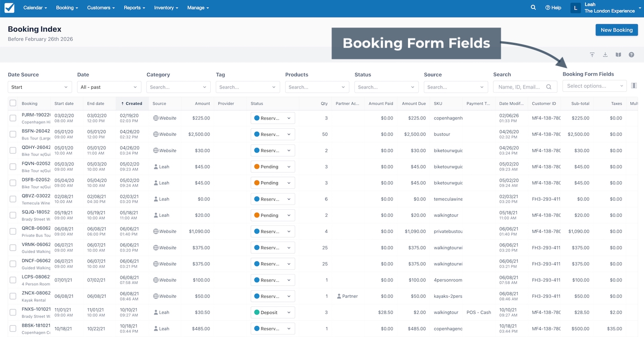Select the VRMK-06062 booking checkbox
The image size is (644, 337).
(13, 247)
